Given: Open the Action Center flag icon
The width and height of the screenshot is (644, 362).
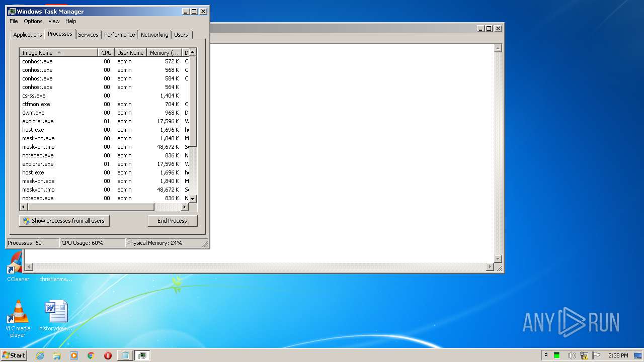Looking at the screenshot, I should coord(597,355).
